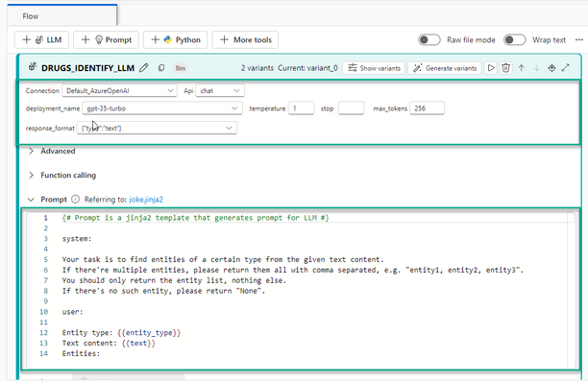The width and height of the screenshot is (588, 382).
Task: Run node with play icon
Action: tap(491, 68)
